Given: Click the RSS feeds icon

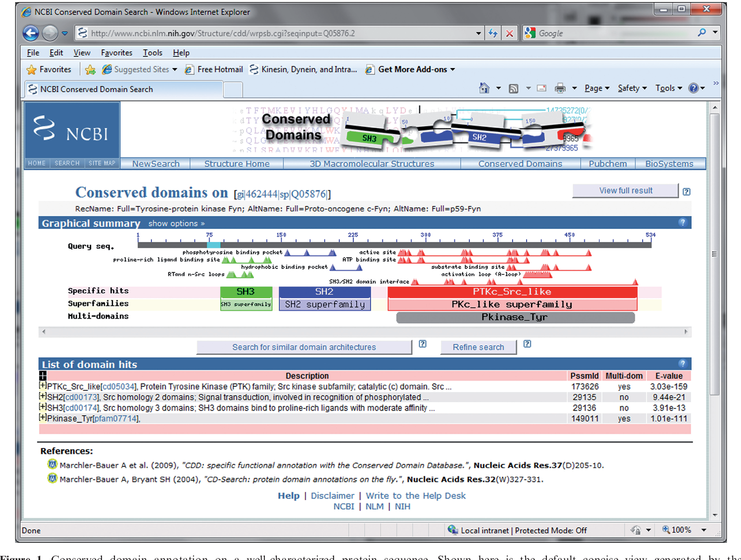Looking at the screenshot, I should tap(514, 88).
